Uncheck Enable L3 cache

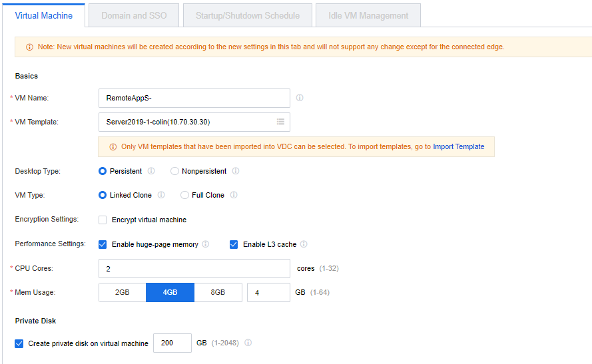(234, 244)
